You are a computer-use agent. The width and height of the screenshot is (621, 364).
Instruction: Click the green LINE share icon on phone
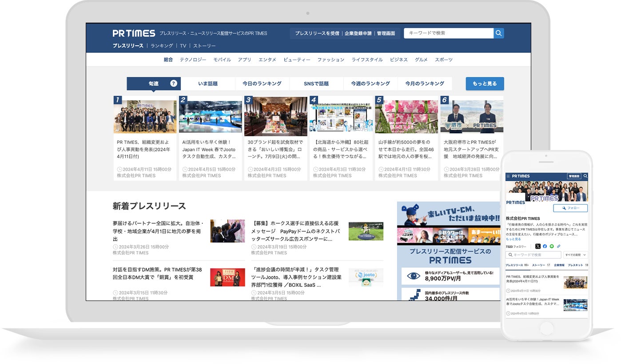coord(552,246)
